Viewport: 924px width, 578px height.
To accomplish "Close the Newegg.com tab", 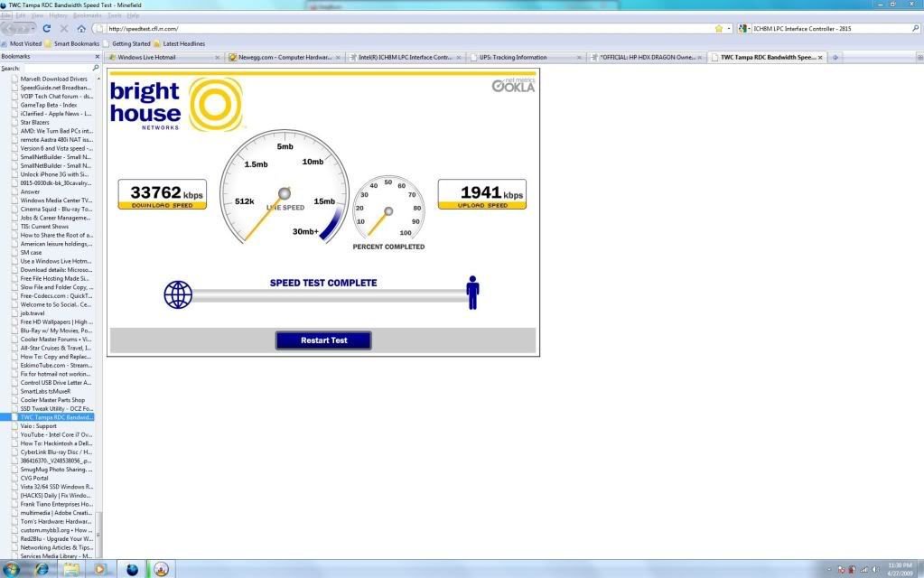I will click(x=338, y=58).
